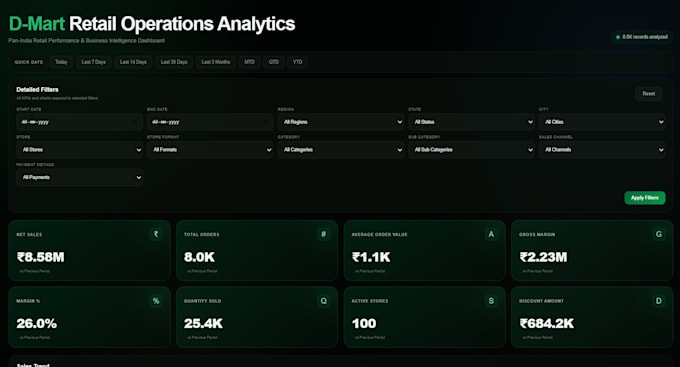Click the Start Date input field
The width and height of the screenshot is (680, 367).
point(80,122)
